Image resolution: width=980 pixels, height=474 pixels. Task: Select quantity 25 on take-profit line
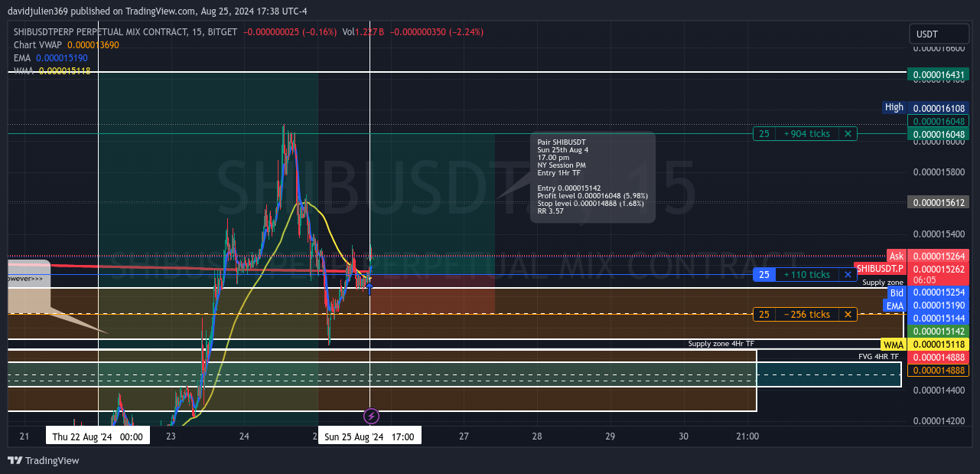[763, 134]
